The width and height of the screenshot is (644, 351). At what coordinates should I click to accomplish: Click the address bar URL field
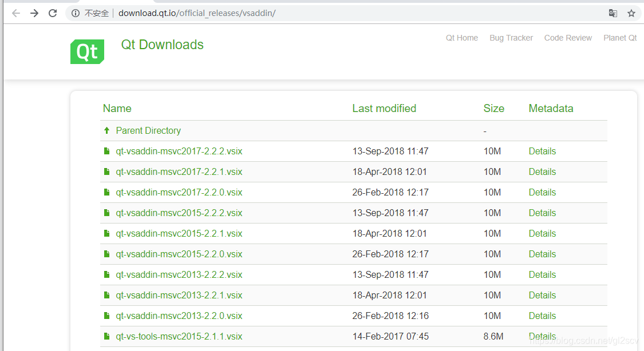pos(353,13)
